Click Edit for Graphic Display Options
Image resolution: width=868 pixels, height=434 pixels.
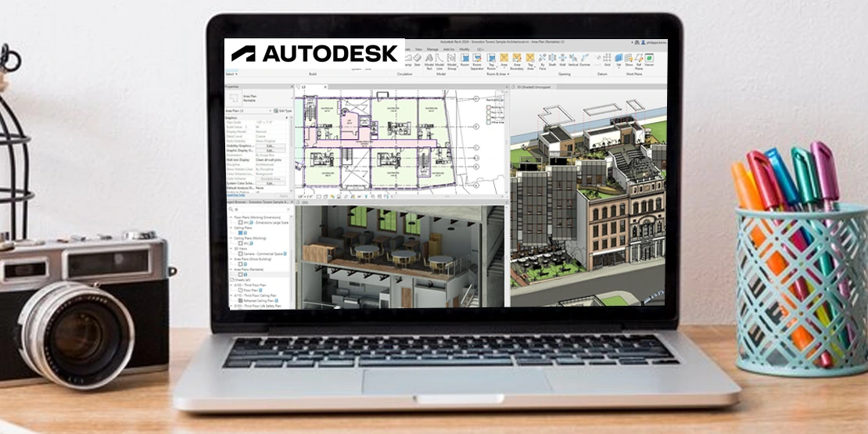271,151
